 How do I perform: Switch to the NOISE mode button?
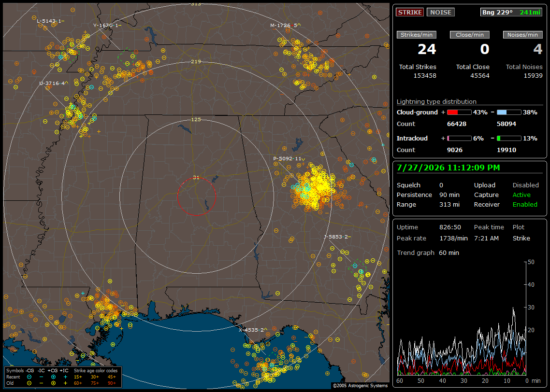[x=441, y=12]
